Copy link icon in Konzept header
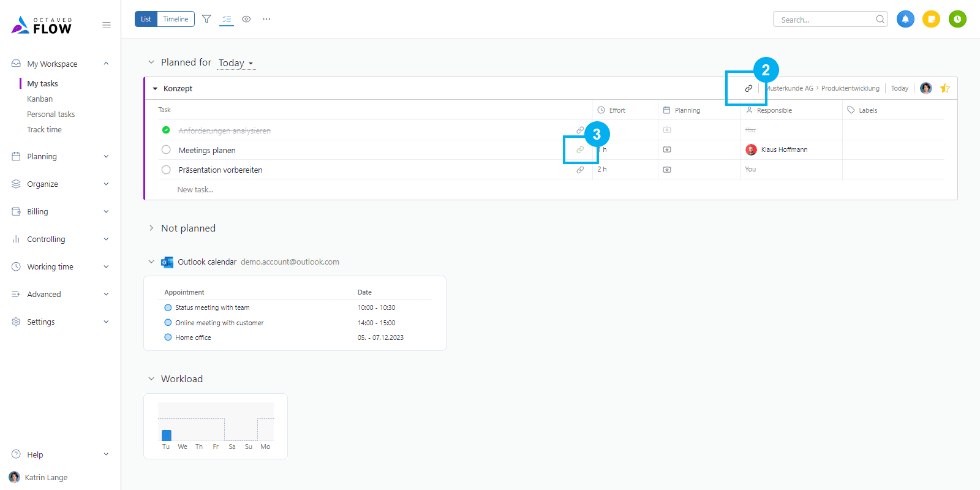This screenshot has width=980, height=490. click(x=748, y=88)
